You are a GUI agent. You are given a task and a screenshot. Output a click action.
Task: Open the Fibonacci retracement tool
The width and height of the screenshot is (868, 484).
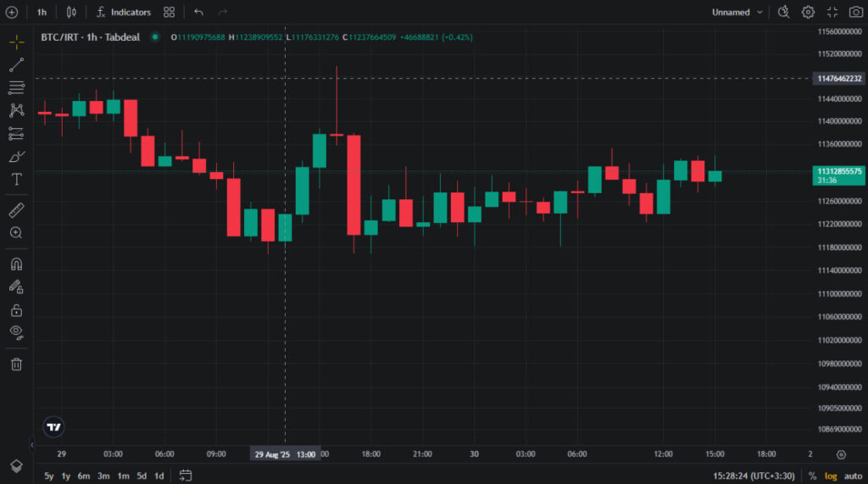tap(16, 87)
